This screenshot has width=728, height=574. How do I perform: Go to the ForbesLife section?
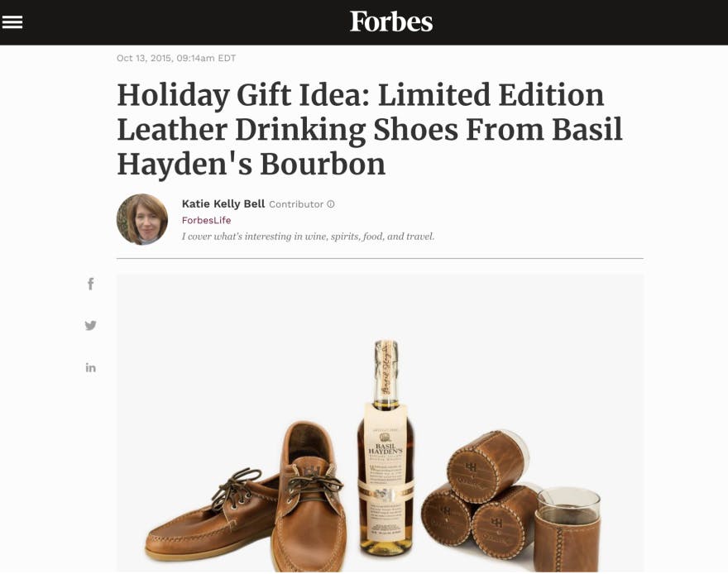pos(206,220)
